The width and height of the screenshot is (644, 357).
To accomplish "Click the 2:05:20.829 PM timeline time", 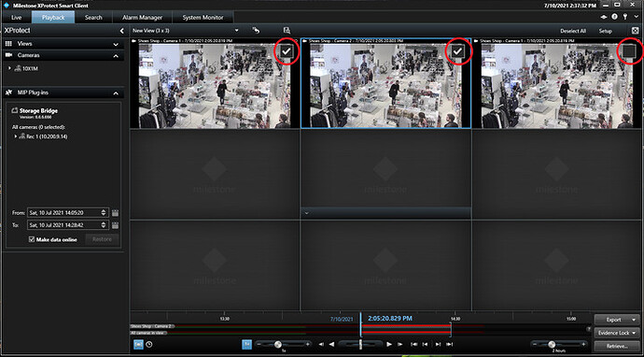I will point(390,319).
